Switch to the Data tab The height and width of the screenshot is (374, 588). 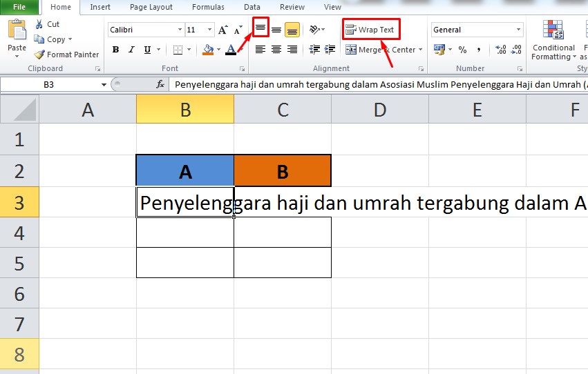point(252,7)
